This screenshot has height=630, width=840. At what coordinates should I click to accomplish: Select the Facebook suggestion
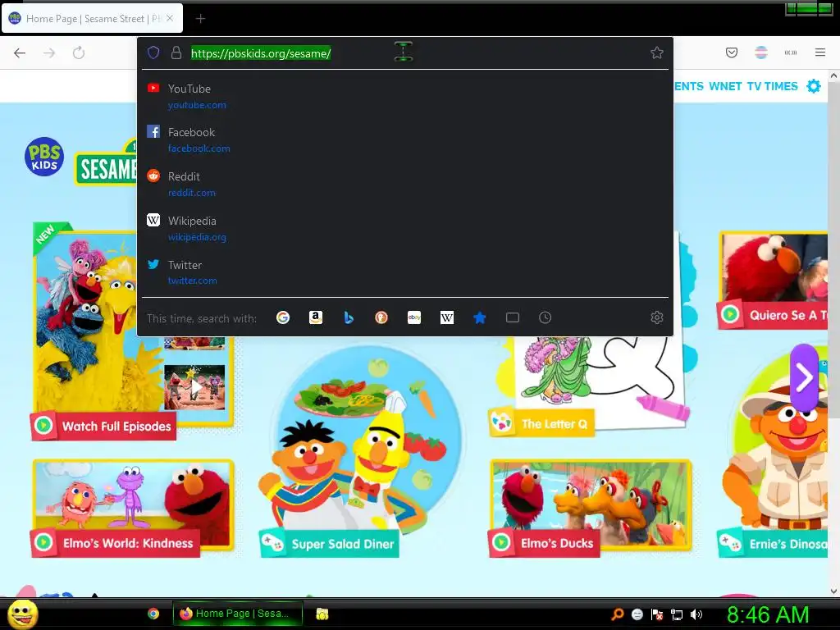point(405,139)
